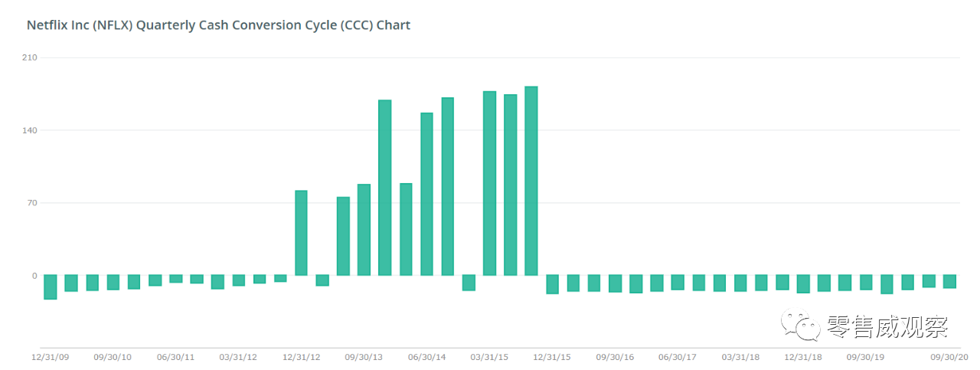Click the first bar at 12/31/09
The height and width of the screenshot is (370, 980).
51,287
